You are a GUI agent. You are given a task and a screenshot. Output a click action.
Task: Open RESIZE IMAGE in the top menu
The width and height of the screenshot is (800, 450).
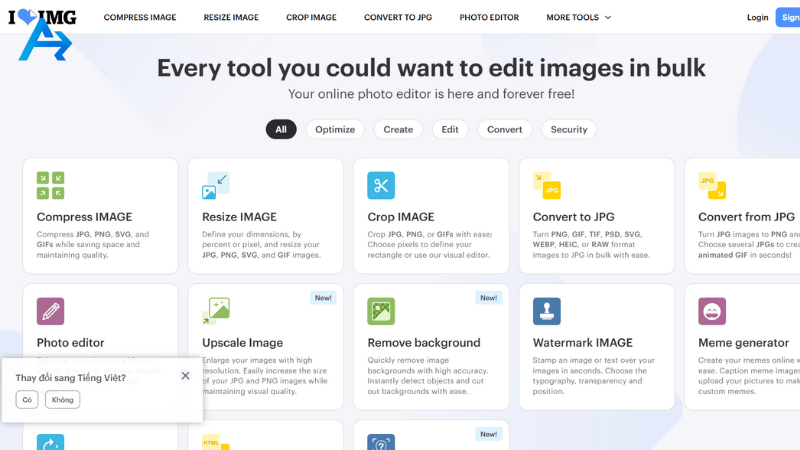[x=231, y=17]
